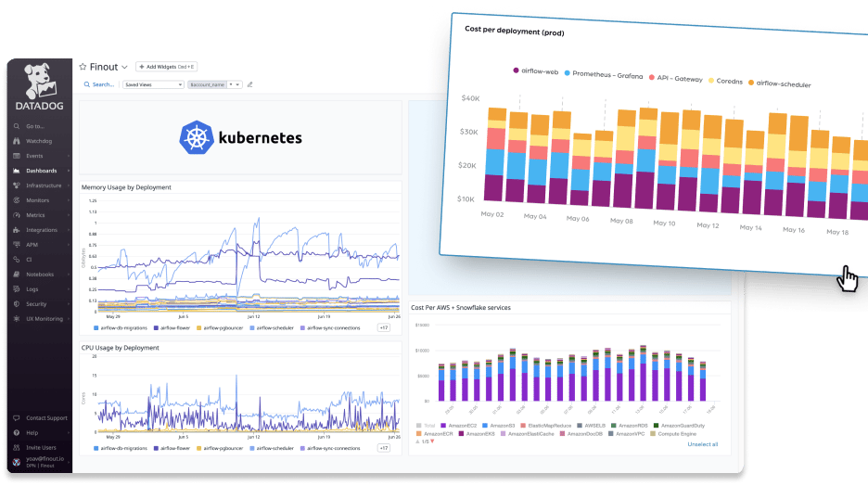Open Watchdog binoculars icon in sidebar
Viewport: 868px width, 486px height.
click(17, 141)
